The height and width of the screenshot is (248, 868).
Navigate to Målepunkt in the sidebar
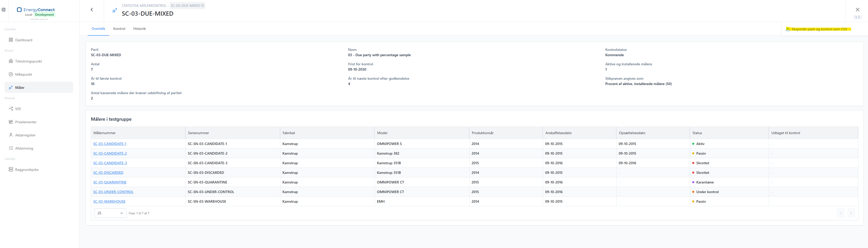(x=39, y=74)
